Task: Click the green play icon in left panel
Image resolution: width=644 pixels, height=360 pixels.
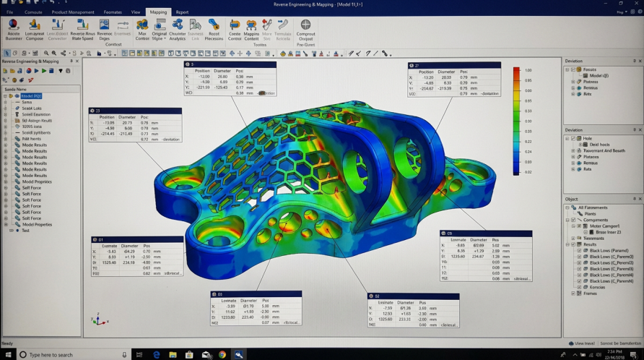Action: 44,71
